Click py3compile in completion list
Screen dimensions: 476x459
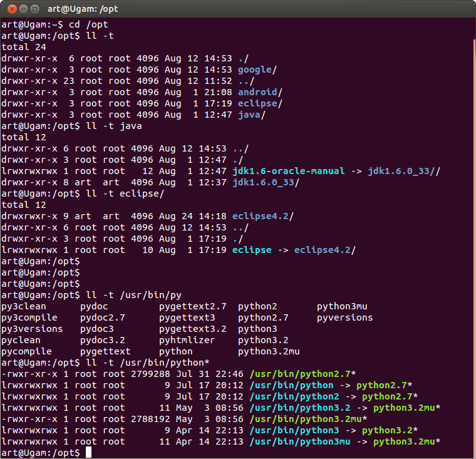(29, 318)
